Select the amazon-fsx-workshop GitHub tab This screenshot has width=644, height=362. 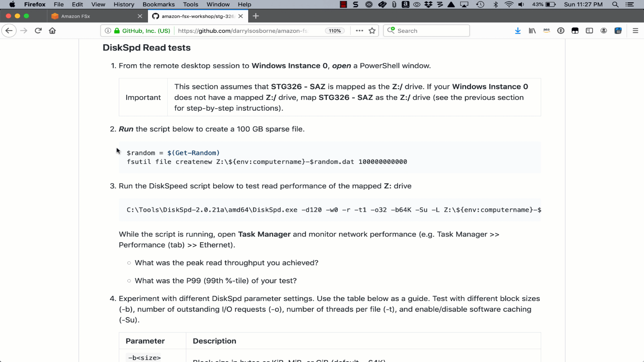point(198,16)
